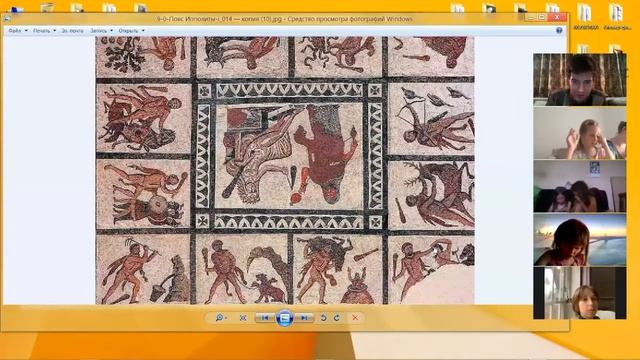Minimize the photo viewer window
Screen dimensions: 640x360
(x=531, y=17)
